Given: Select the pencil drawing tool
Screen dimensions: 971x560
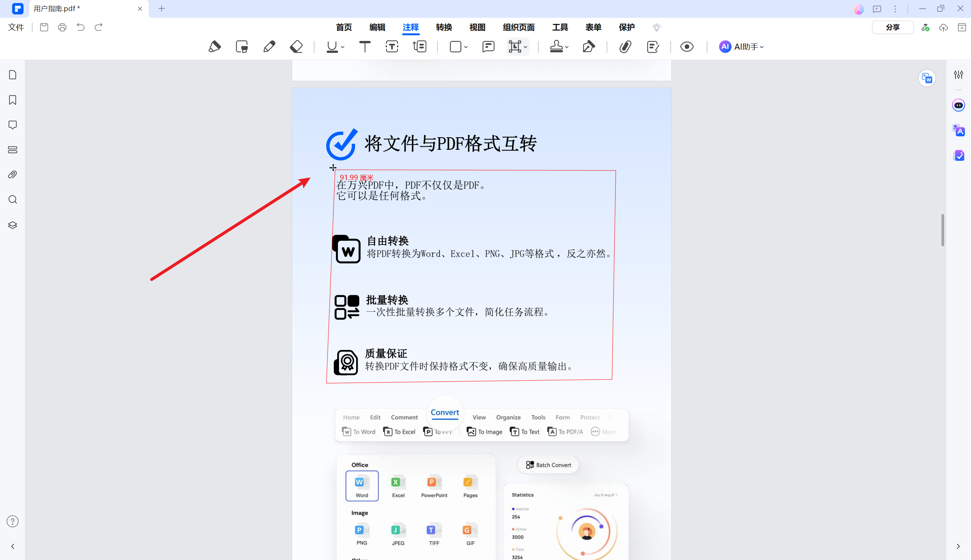Looking at the screenshot, I should pos(269,46).
